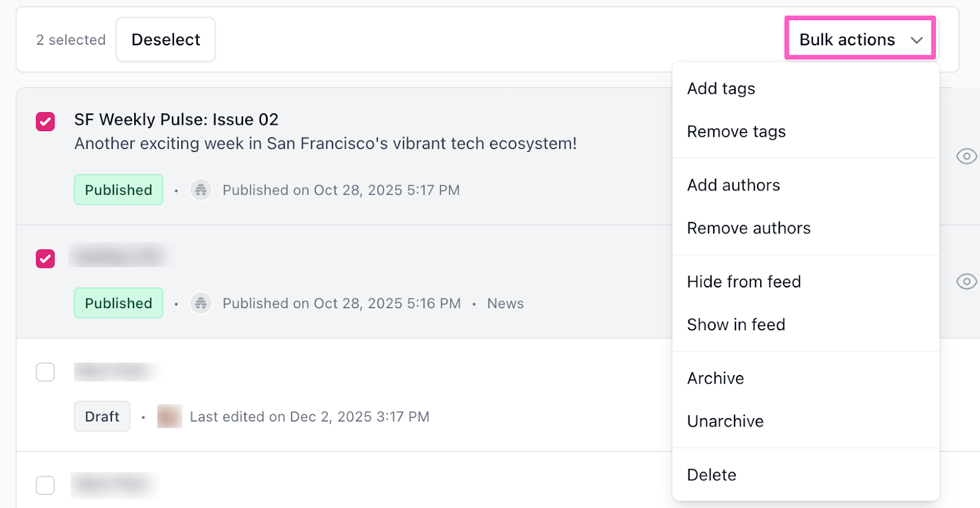Pick Hide from feed option
This screenshot has height=508, width=980.
[744, 282]
